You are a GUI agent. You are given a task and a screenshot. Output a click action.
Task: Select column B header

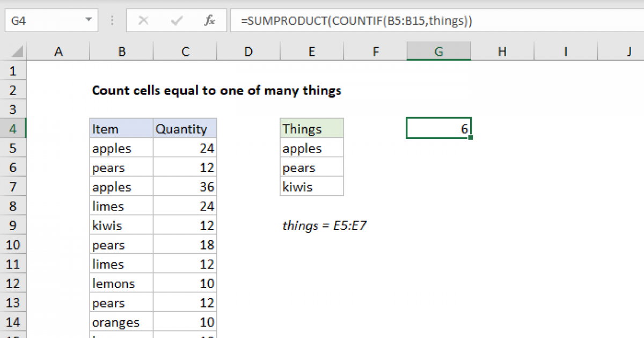[x=121, y=51]
